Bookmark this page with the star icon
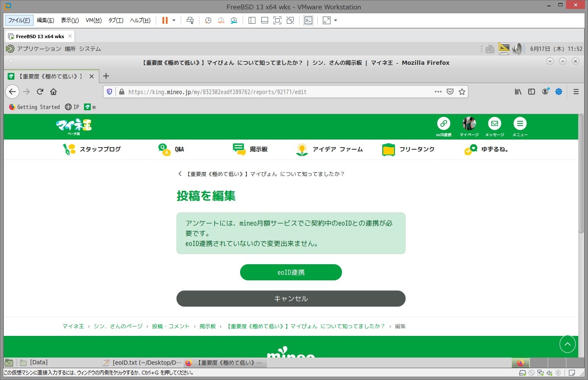This screenshot has height=380, width=588. click(462, 92)
